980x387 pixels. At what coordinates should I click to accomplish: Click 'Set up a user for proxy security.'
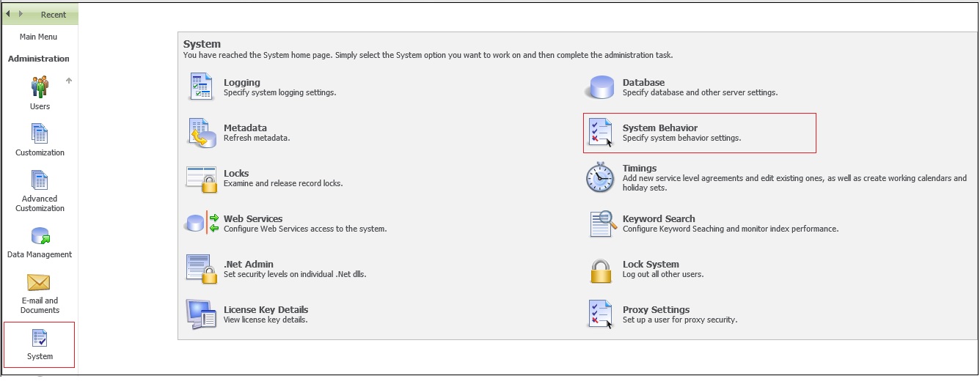coord(680,320)
